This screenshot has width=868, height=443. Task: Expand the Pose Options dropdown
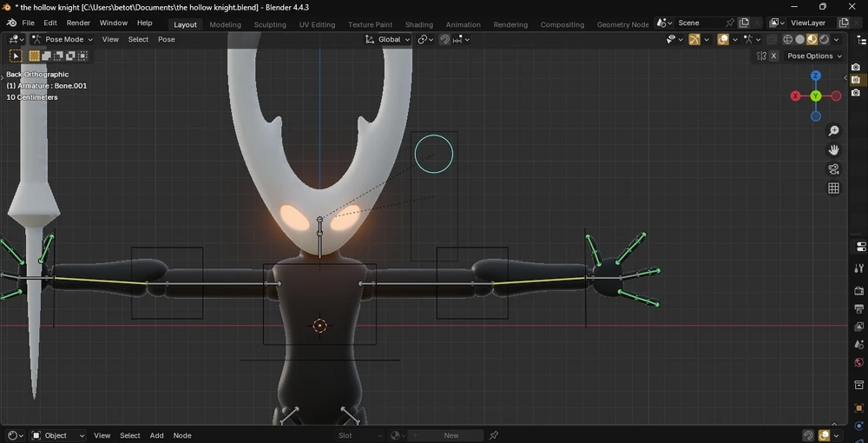pos(813,56)
